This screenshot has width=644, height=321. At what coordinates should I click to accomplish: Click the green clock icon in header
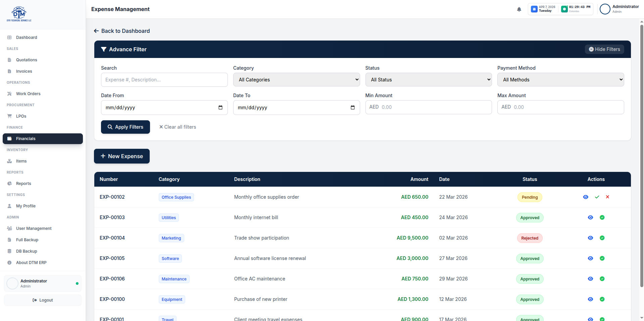[564, 9]
